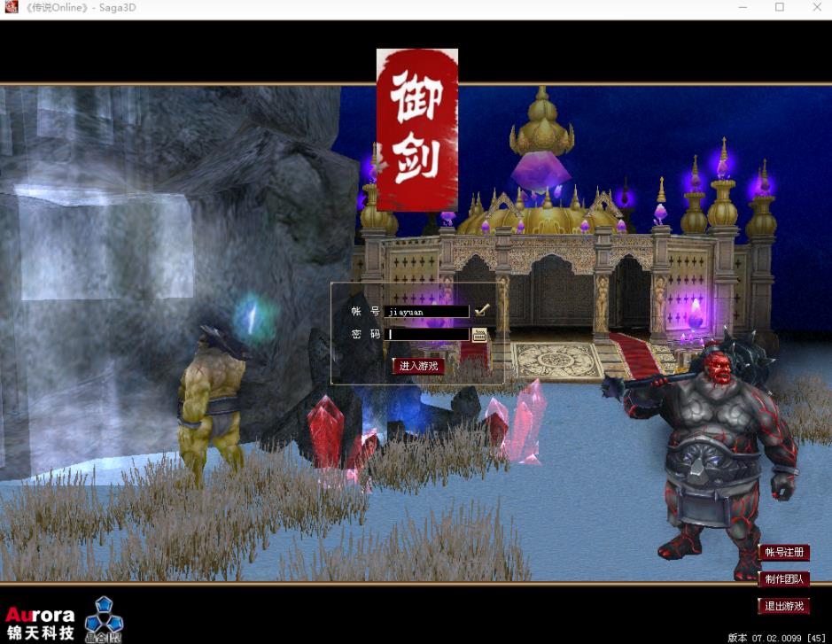
Task: Maximize the Saga3D window
Action: [780, 7]
